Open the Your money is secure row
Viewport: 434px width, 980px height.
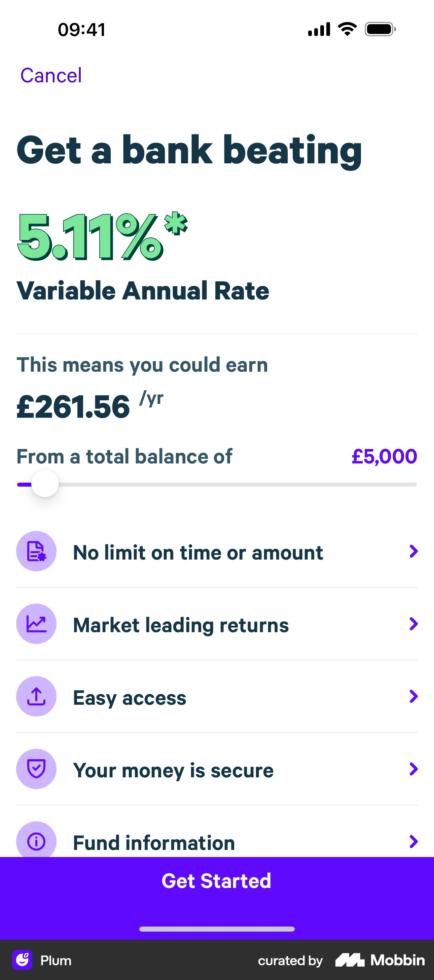[x=173, y=770]
